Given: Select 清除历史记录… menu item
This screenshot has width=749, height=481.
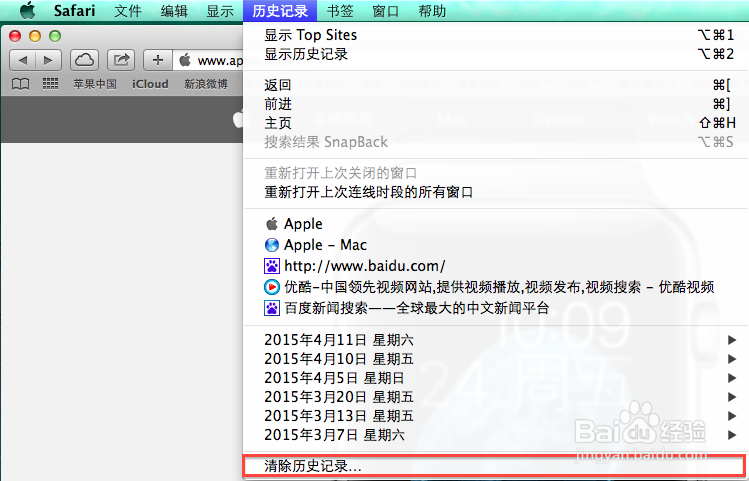Looking at the screenshot, I should point(495,466).
